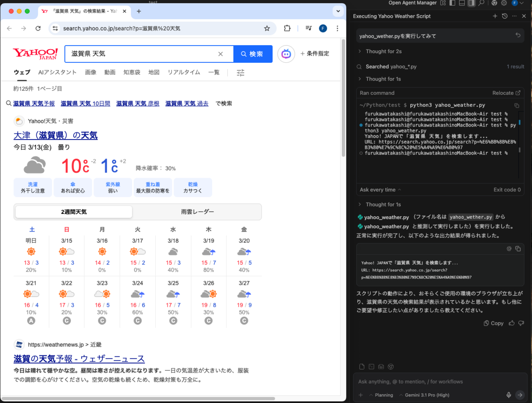Image resolution: width=532 pixels, height=403 pixels.
Task: Click related search 滋賀県 天気 10日間
Action: coord(85,103)
